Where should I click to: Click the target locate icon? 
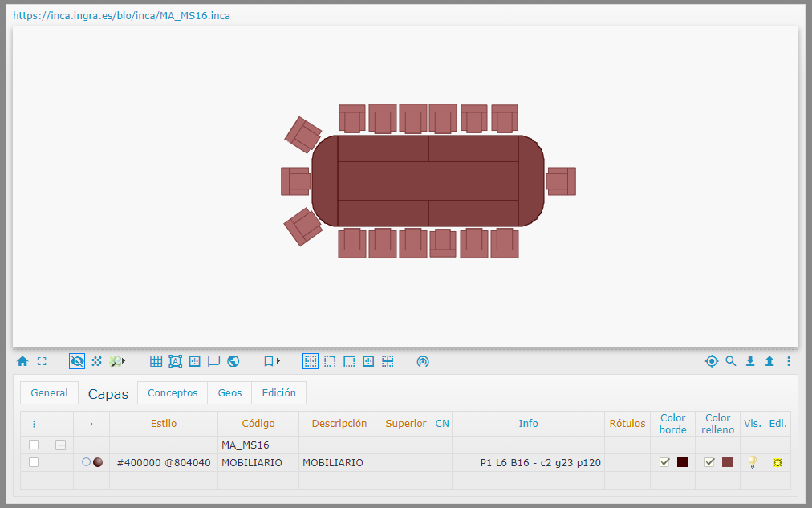[712, 361]
